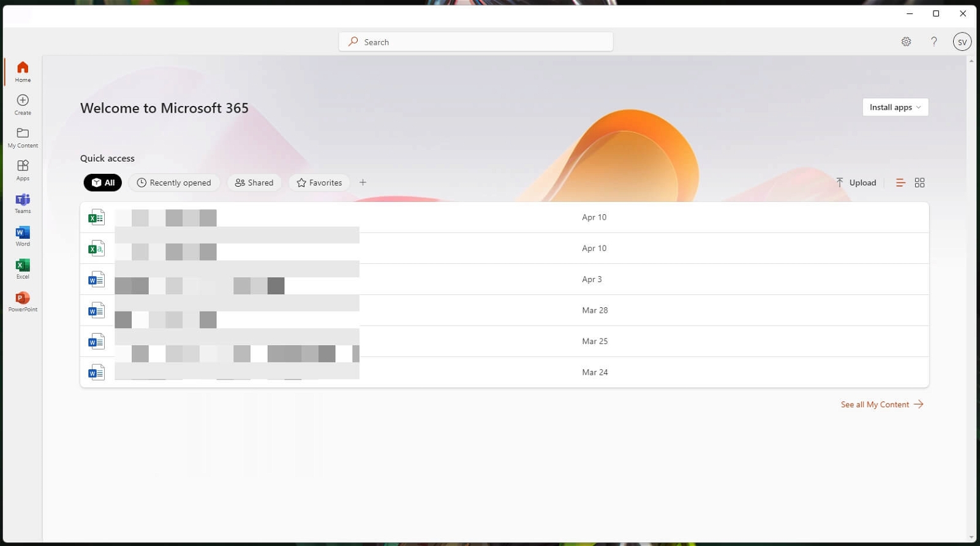The width and height of the screenshot is (980, 546).
Task: Launch Excel from the sidebar
Action: 23,269
